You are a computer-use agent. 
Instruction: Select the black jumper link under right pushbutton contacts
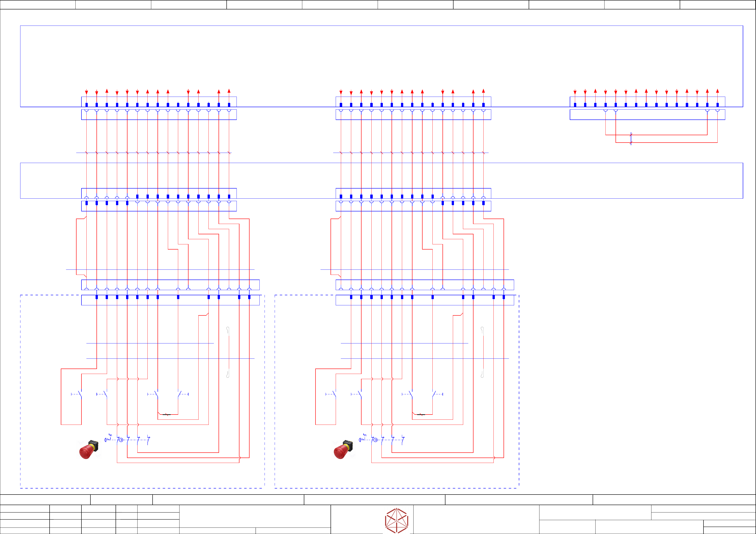point(421,415)
